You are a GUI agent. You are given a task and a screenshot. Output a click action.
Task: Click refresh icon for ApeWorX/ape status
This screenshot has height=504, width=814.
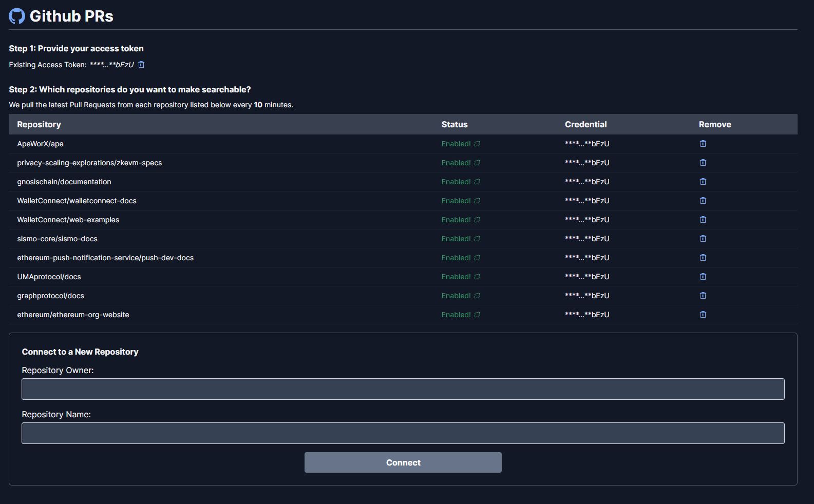pos(477,144)
